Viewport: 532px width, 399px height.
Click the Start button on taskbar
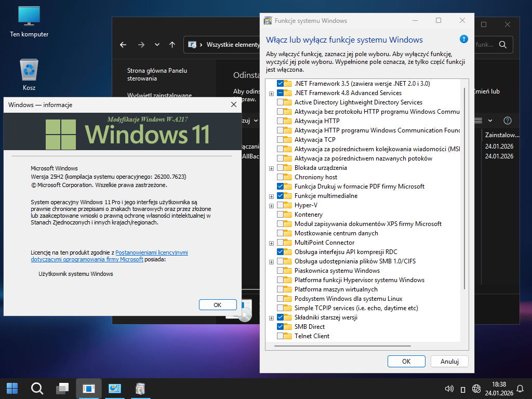point(12,388)
